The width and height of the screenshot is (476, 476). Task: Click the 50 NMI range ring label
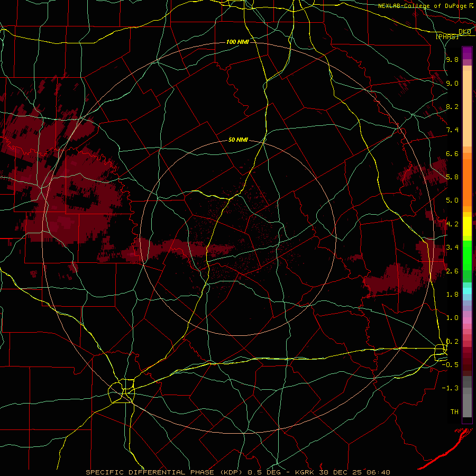pyautogui.click(x=238, y=140)
